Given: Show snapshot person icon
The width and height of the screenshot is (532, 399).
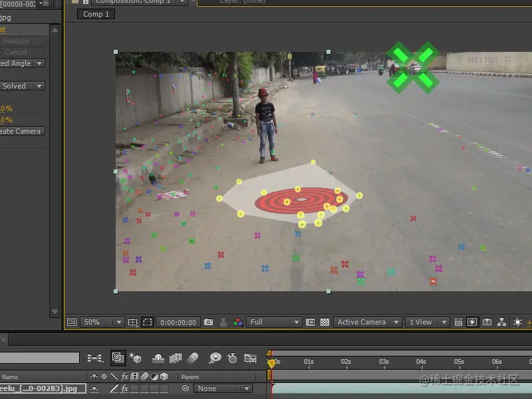Looking at the screenshot, I should point(223,322).
